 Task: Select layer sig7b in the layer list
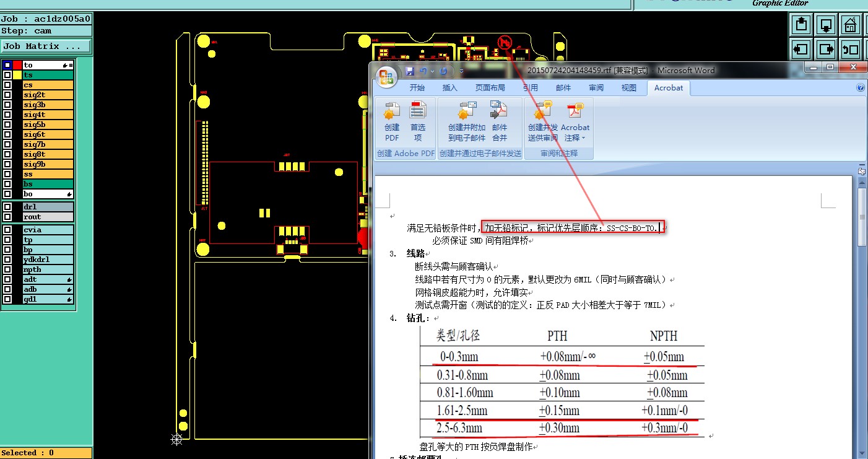tap(48, 144)
